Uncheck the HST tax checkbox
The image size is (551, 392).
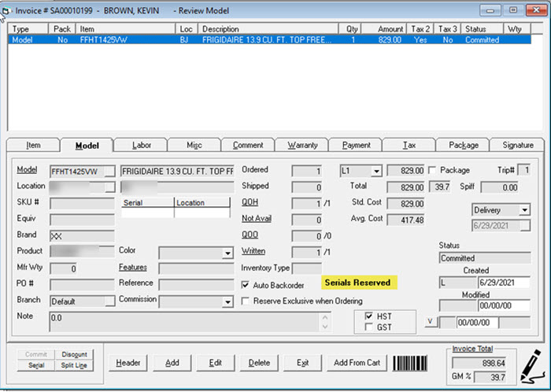368,316
